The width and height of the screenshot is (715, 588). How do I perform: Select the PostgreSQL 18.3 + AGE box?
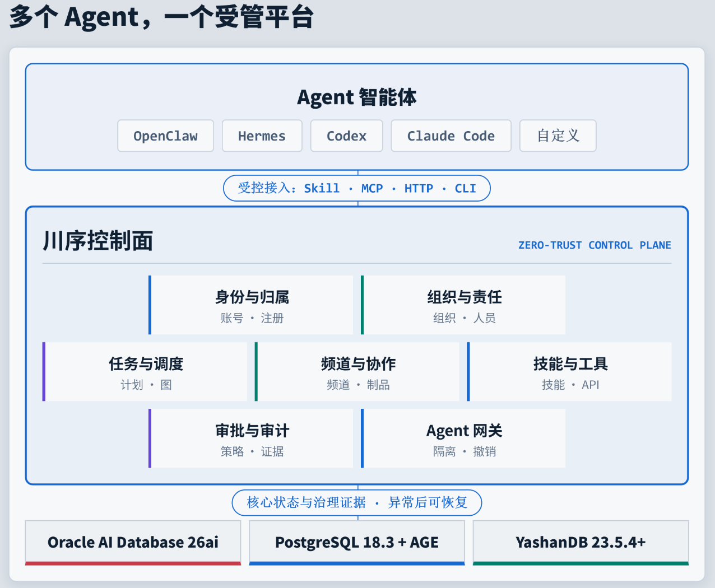357,543
